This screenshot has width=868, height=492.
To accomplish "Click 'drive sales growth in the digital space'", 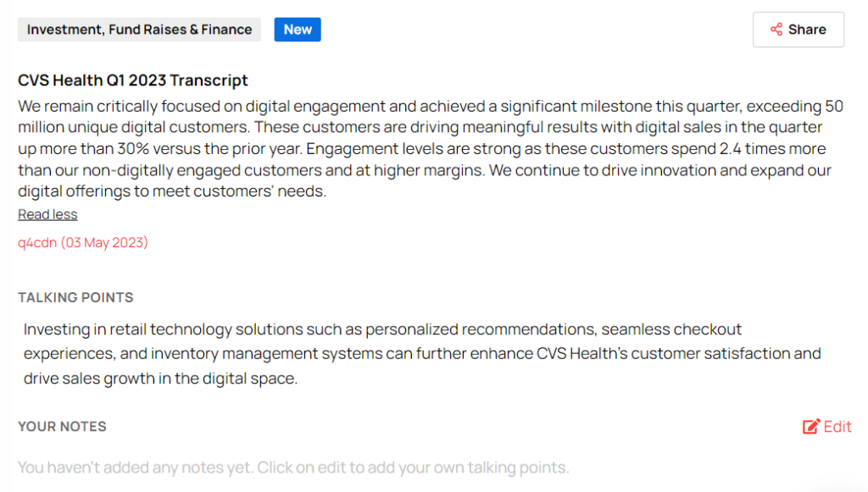I will 161,379.
